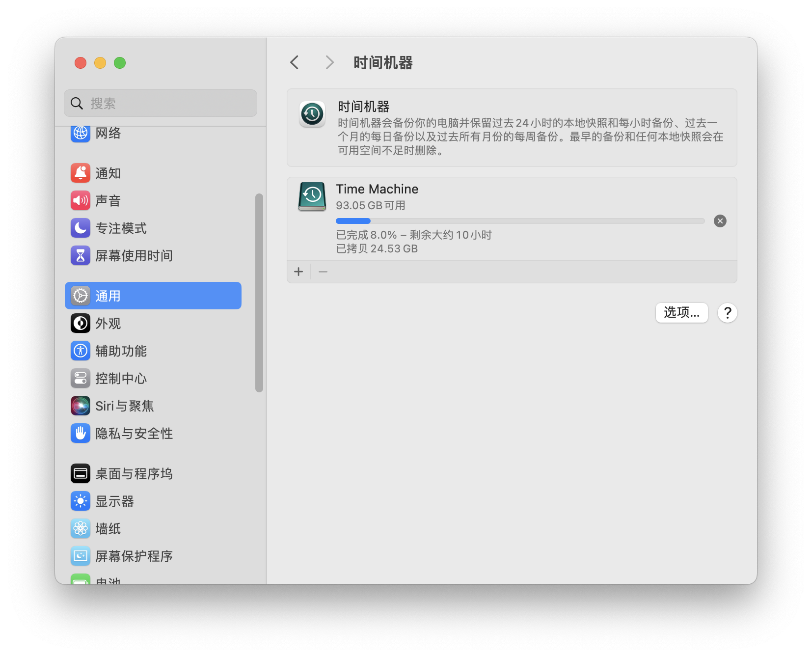Select the Privacy (隐私与安全性) hand icon

(x=81, y=433)
